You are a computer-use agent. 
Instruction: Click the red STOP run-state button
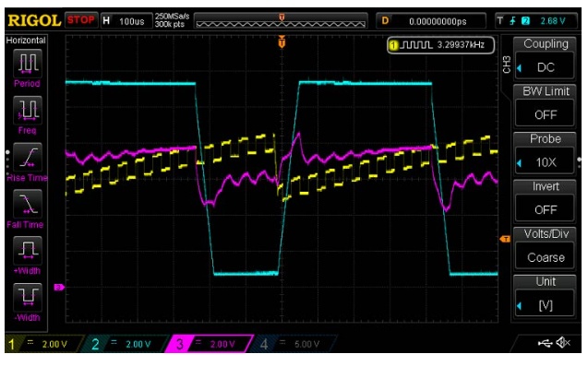click(x=81, y=20)
